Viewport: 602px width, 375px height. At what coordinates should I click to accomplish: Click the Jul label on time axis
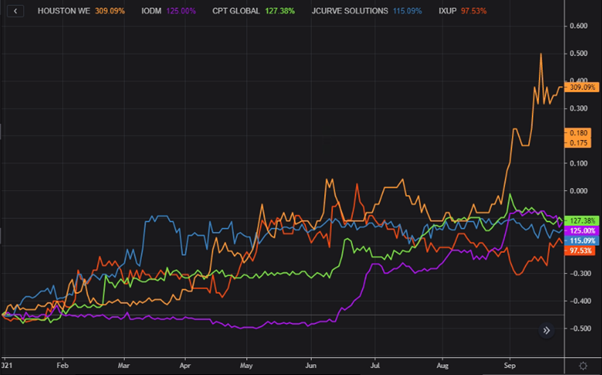375,365
